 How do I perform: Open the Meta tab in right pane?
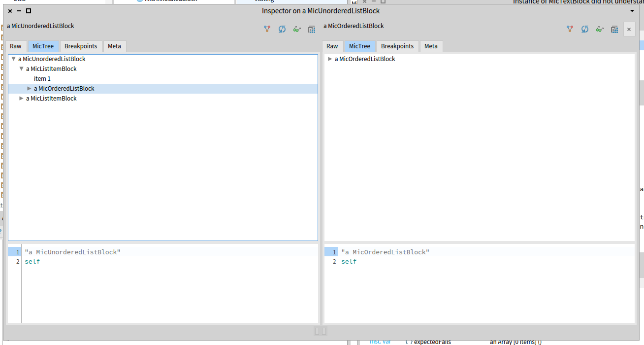431,46
